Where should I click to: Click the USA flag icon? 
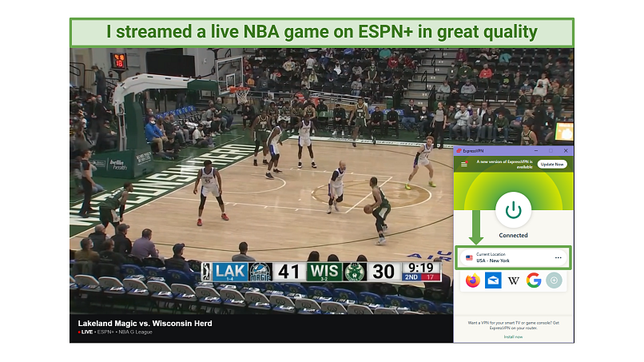(x=469, y=257)
